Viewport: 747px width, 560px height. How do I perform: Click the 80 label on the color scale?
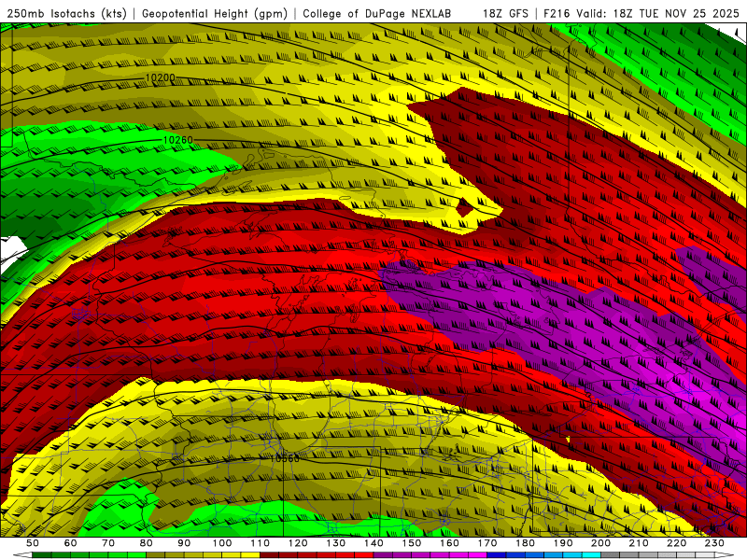pyautogui.click(x=147, y=543)
